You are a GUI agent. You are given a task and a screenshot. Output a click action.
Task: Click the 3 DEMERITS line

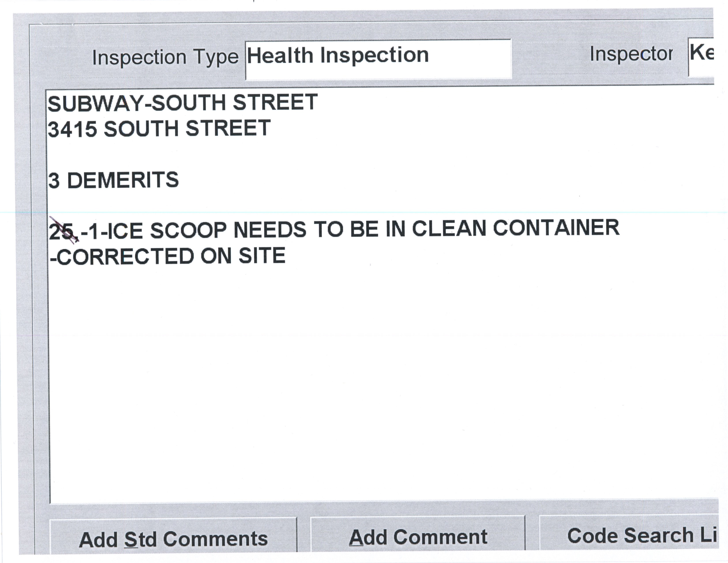113,180
